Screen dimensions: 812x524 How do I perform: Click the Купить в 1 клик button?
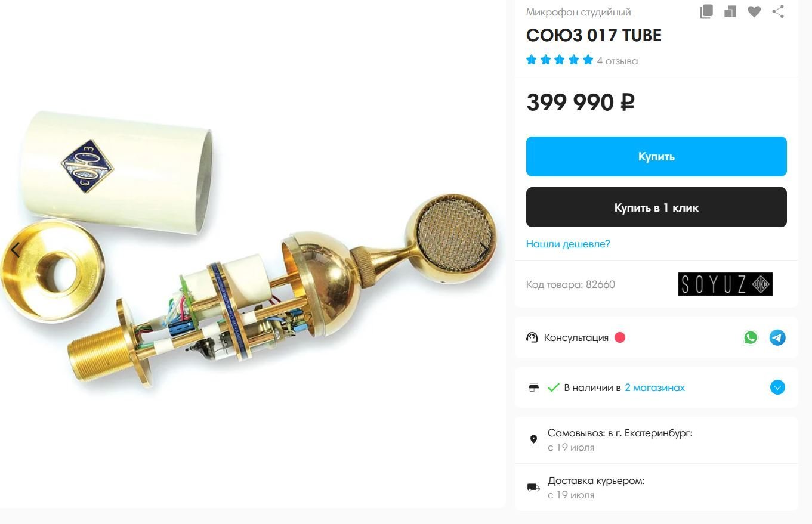click(656, 207)
